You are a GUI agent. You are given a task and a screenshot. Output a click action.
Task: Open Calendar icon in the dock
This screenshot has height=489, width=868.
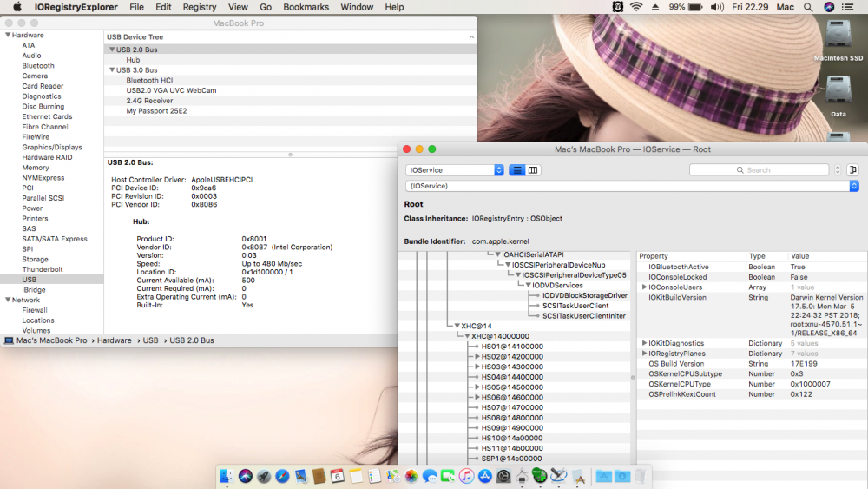(x=337, y=476)
